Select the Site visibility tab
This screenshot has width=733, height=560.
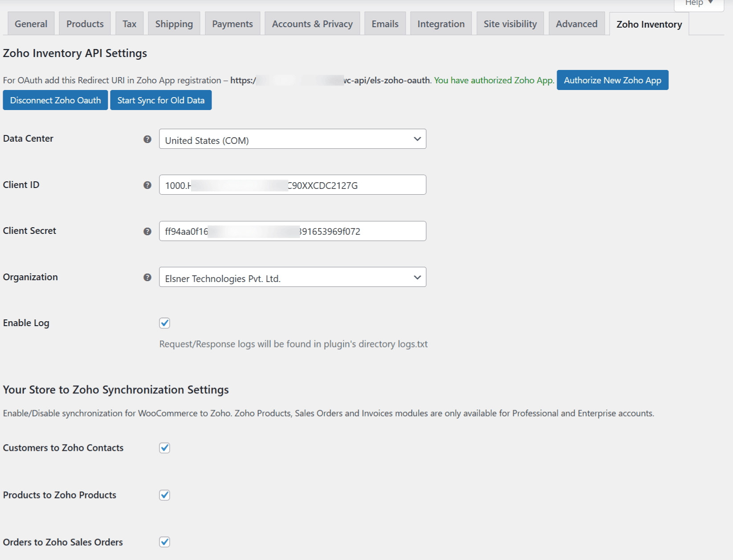click(510, 24)
